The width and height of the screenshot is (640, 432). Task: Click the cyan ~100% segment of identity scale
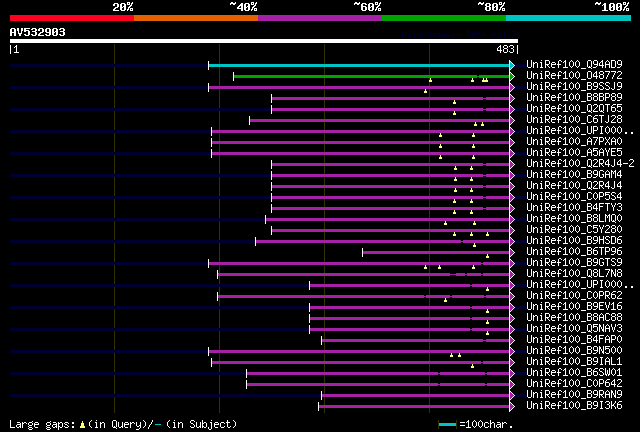568,18
